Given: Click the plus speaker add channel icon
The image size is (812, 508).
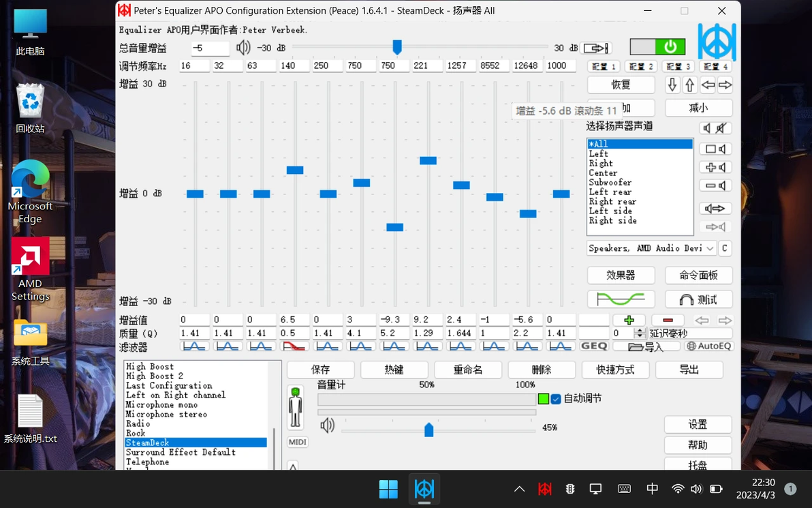Looking at the screenshot, I should pos(715,168).
